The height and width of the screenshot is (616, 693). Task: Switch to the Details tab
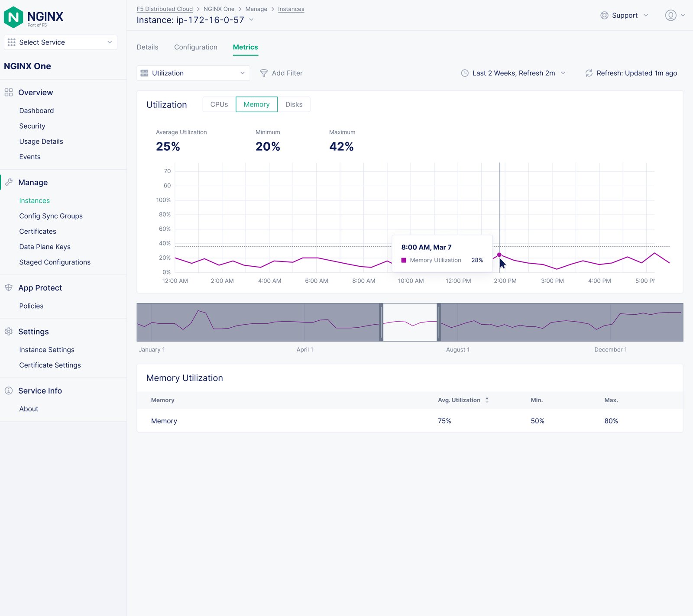[147, 47]
